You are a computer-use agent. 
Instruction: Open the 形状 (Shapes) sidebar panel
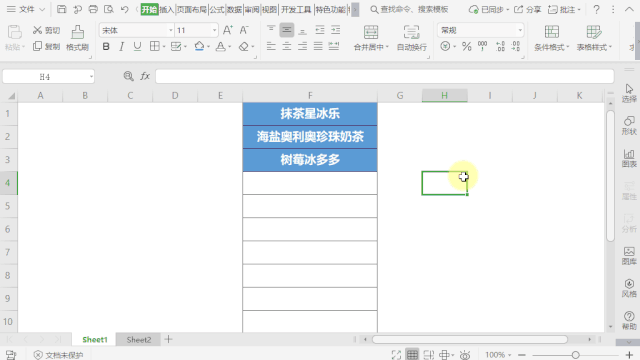pos(629,125)
